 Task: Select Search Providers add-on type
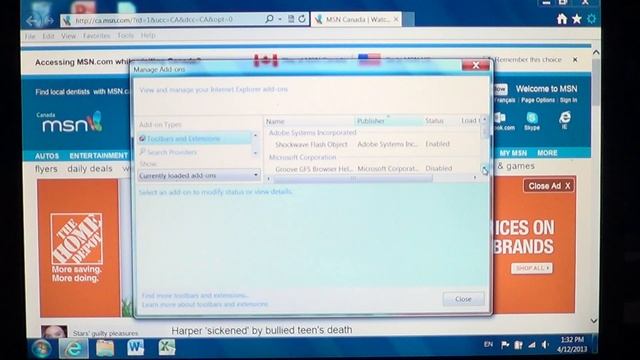[194, 152]
